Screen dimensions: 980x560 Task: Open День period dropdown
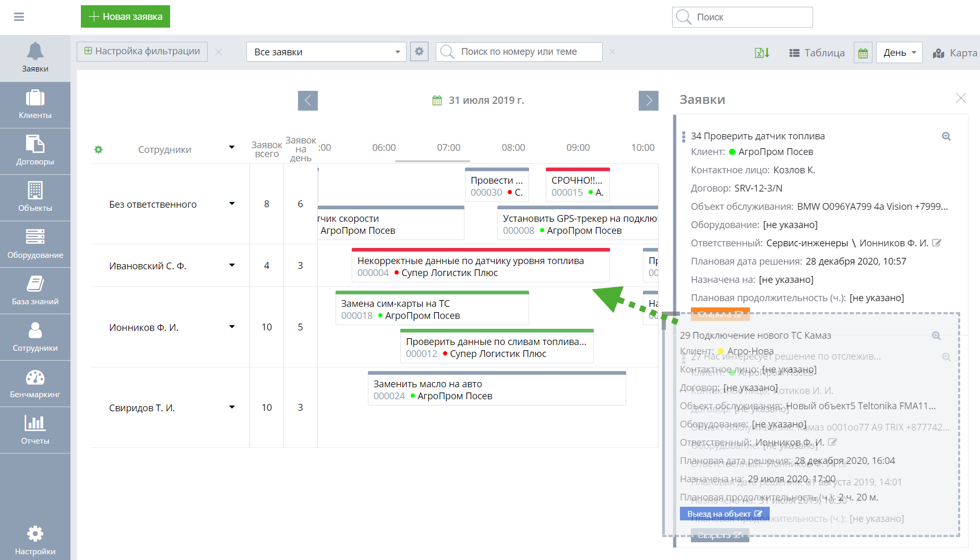[x=899, y=53]
